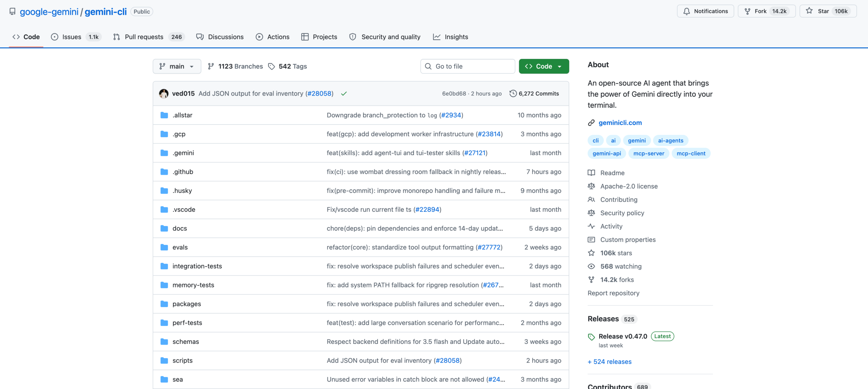Viewport: 868px width, 389px height.
Task: Open the Discussions tab
Action: pyautogui.click(x=220, y=37)
